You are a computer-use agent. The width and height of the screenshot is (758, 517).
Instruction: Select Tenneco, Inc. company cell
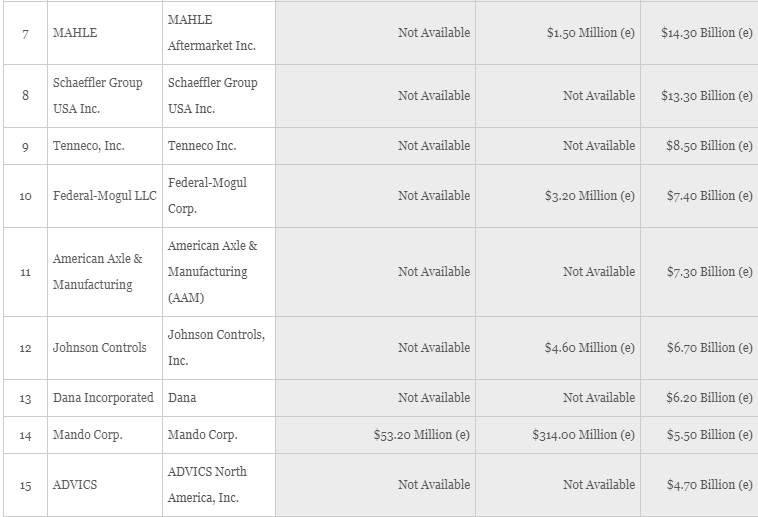(105, 146)
